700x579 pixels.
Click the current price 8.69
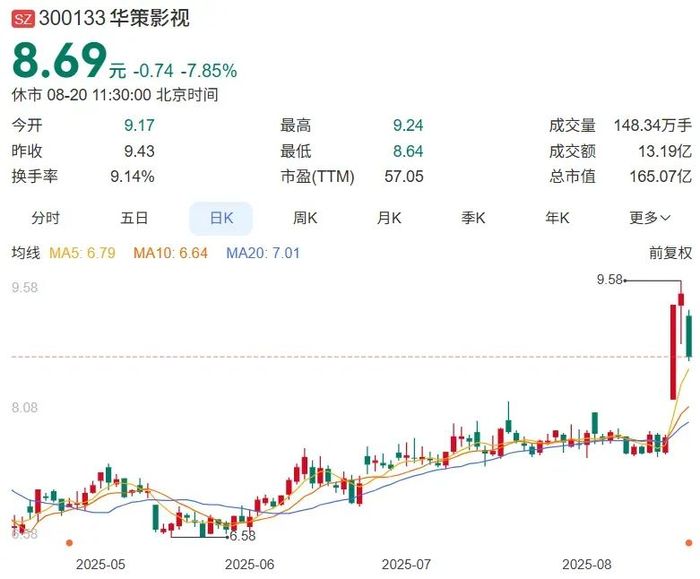coord(59,60)
